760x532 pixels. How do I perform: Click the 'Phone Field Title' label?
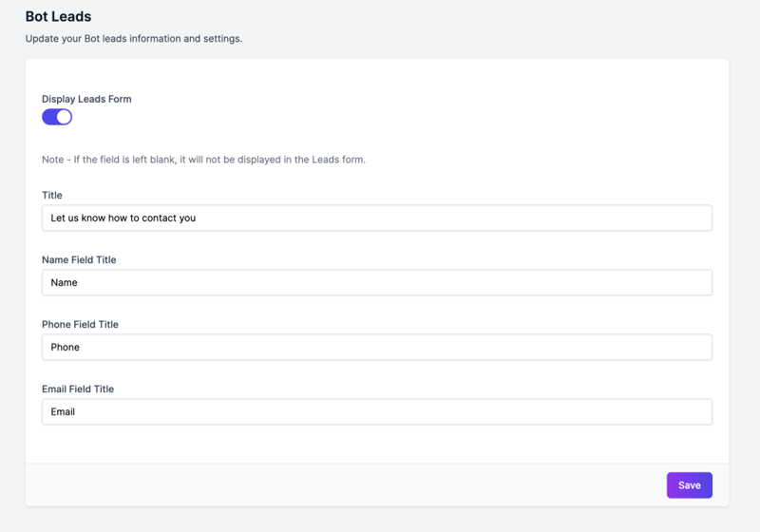pos(80,324)
